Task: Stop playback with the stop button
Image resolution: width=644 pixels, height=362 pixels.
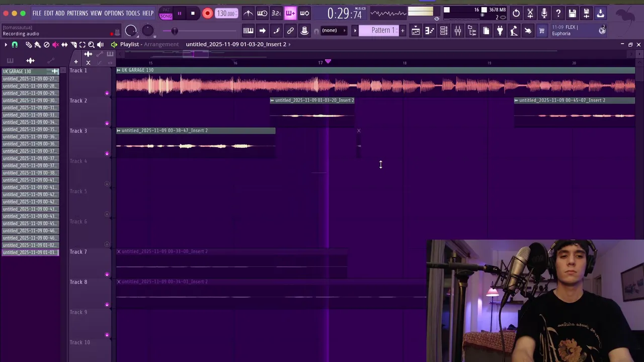Action: pyautogui.click(x=193, y=14)
